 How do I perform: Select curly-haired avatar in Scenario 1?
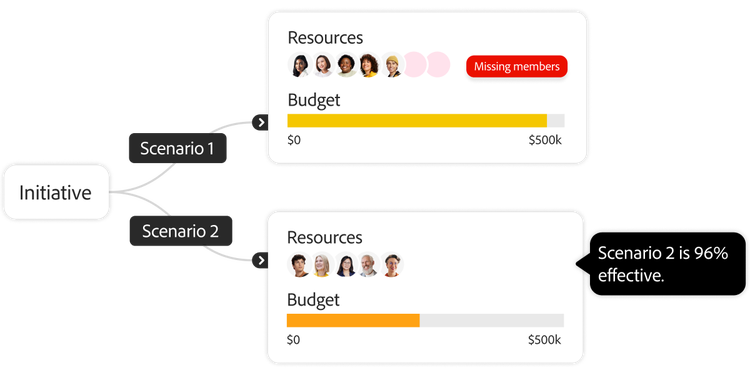369,65
